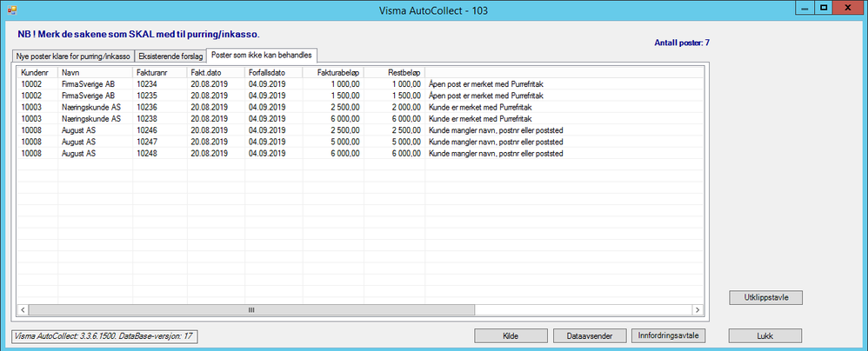Image resolution: width=868 pixels, height=351 pixels.
Task: Click the Innfordringsavtale button
Action: click(x=668, y=335)
